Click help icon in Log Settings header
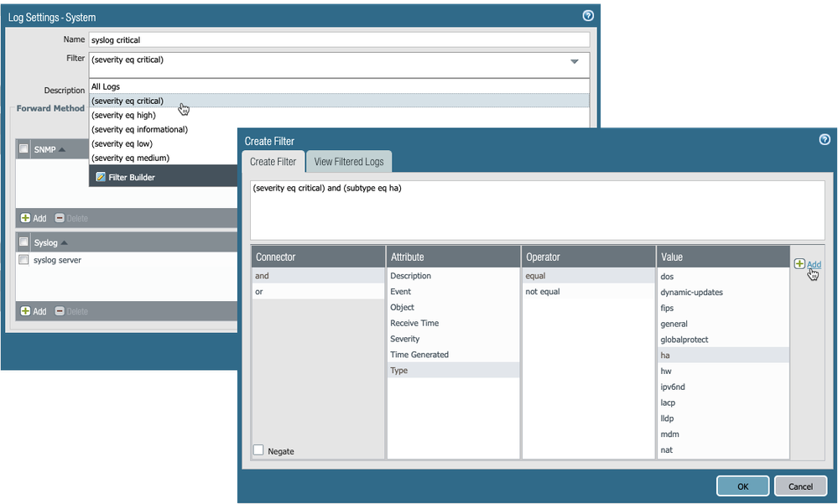This screenshot has width=838, height=504. [588, 15]
